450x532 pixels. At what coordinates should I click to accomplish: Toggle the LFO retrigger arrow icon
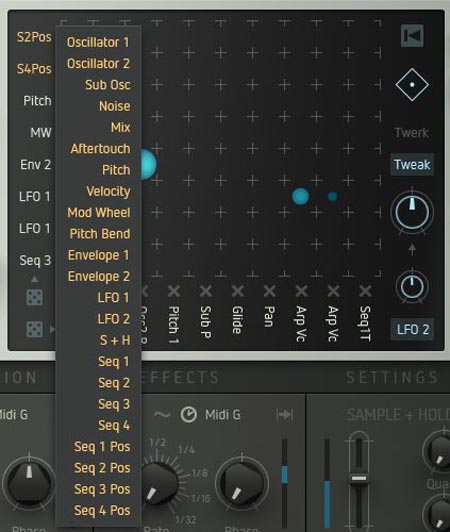(x=284, y=414)
